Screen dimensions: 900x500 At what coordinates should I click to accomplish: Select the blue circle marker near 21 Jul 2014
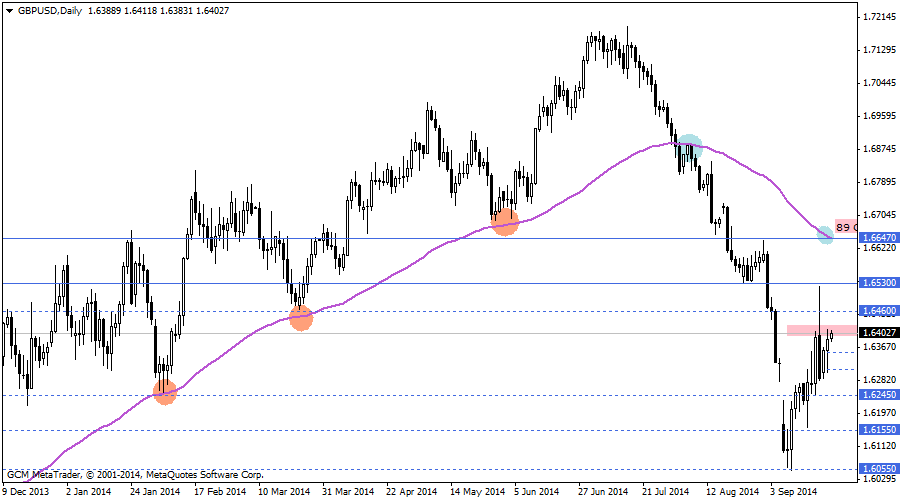click(x=689, y=145)
